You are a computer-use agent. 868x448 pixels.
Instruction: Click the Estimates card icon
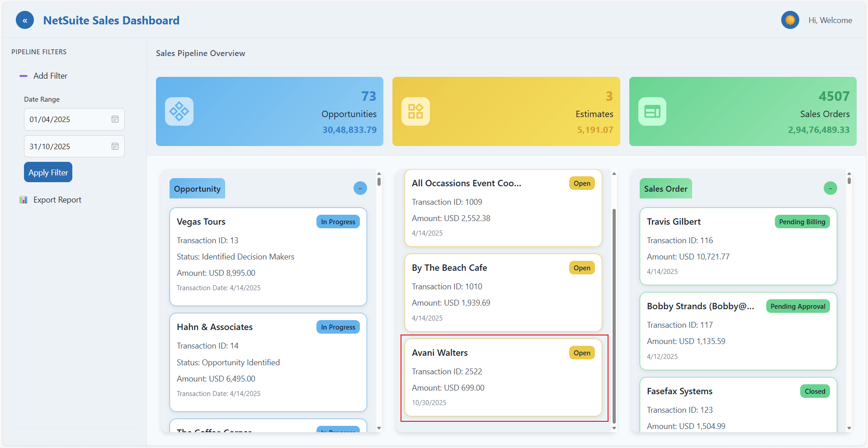415,111
